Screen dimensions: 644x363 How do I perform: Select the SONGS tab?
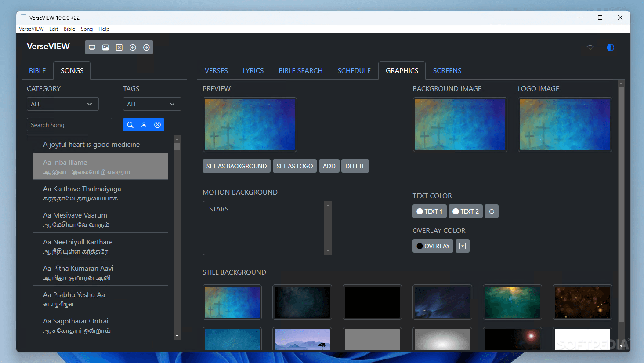(x=72, y=70)
